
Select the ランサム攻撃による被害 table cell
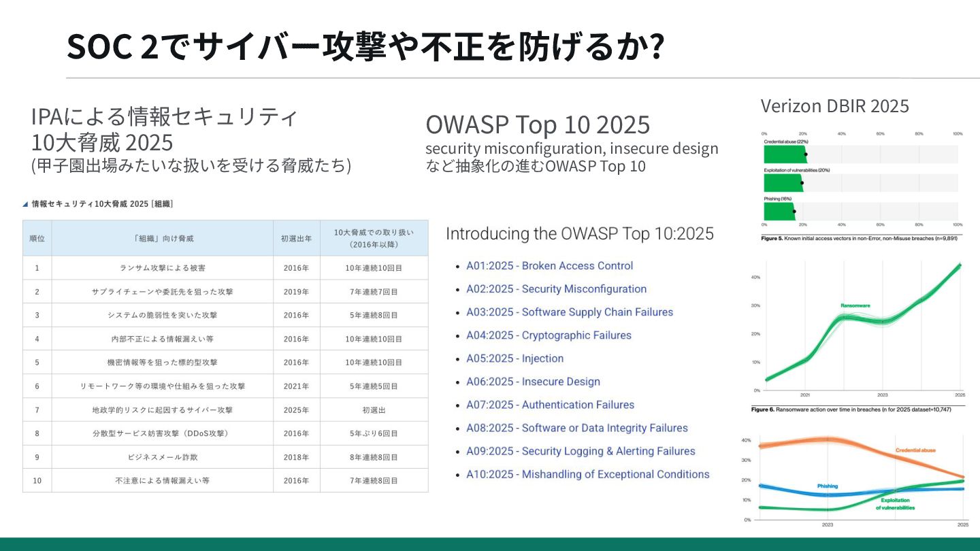click(x=163, y=268)
